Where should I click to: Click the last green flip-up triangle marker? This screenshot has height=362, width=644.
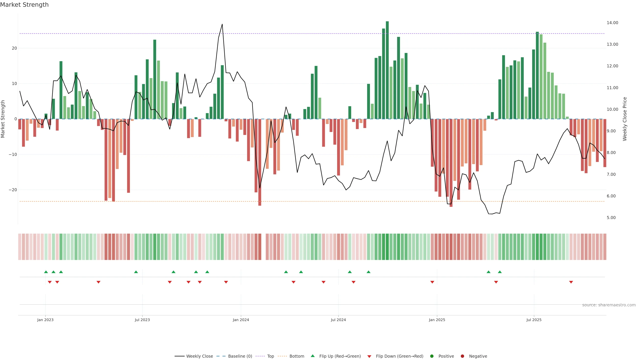coord(500,272)
